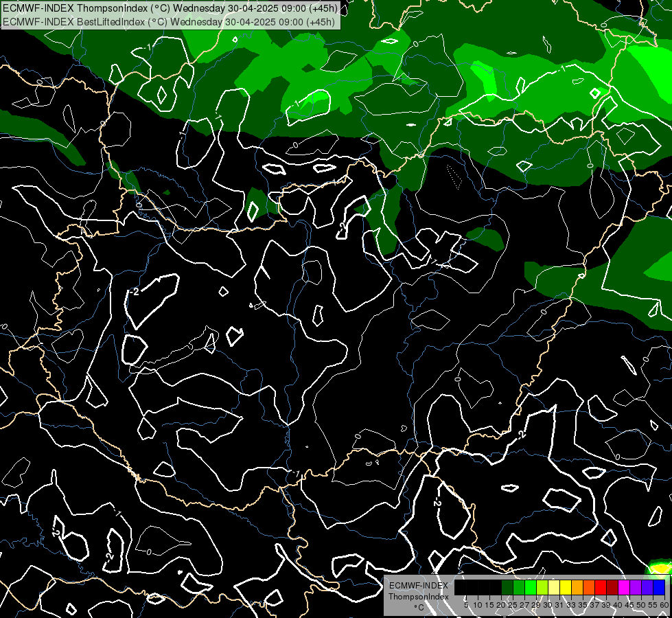Click the legend scale value 60
The image size is (672, 618).
pos(664,605)
